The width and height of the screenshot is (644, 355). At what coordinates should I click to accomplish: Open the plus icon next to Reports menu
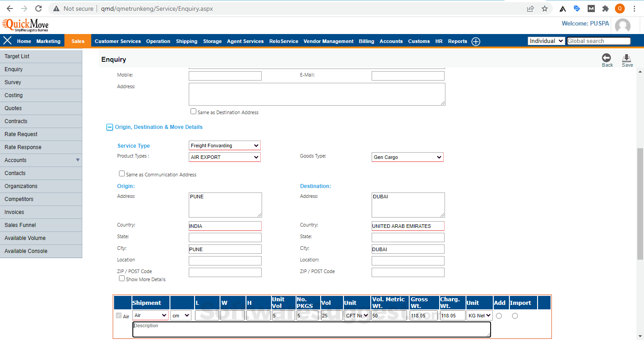[x=476, y=41]
